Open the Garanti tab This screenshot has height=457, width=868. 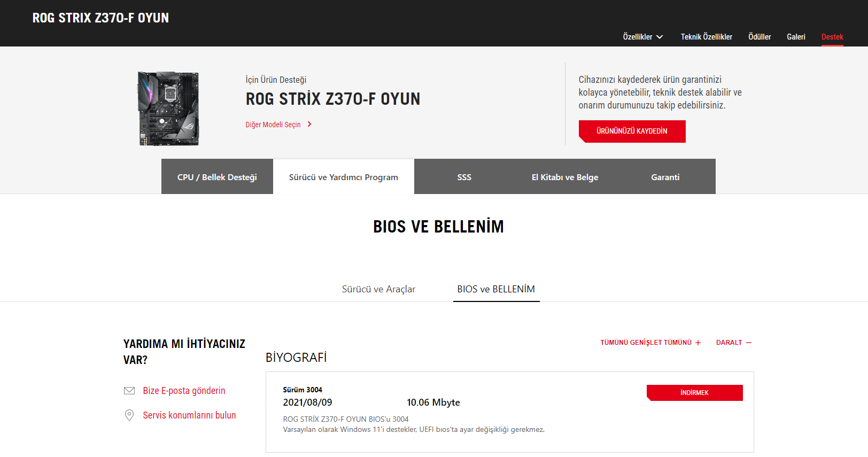tap(665, 176)
